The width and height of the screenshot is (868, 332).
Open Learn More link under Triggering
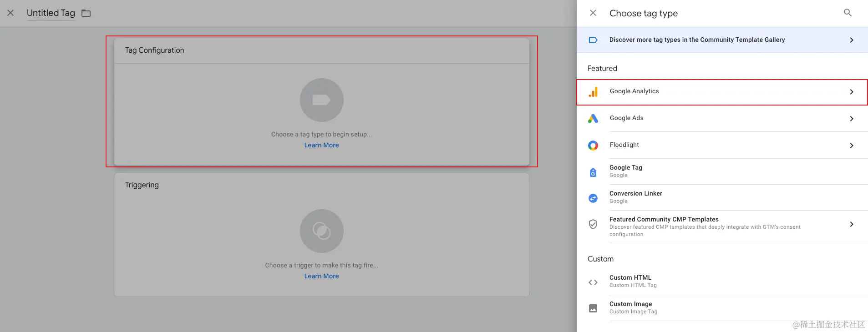[x=322, y=276]
